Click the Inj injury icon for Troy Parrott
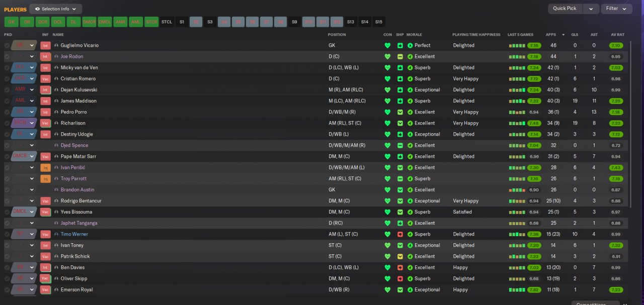Screen dimensions: 644x305 [x=45, y=178]
